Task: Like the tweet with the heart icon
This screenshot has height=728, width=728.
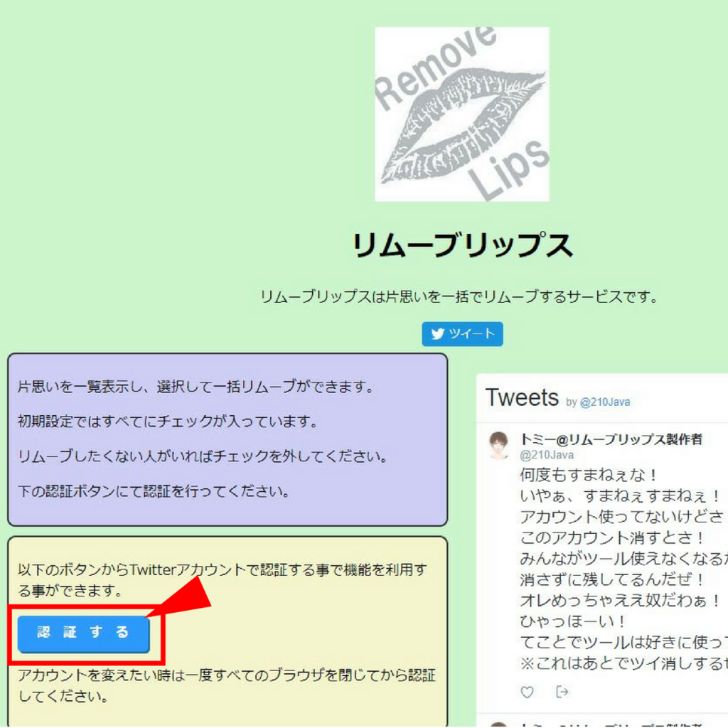Action: (527, 692)
